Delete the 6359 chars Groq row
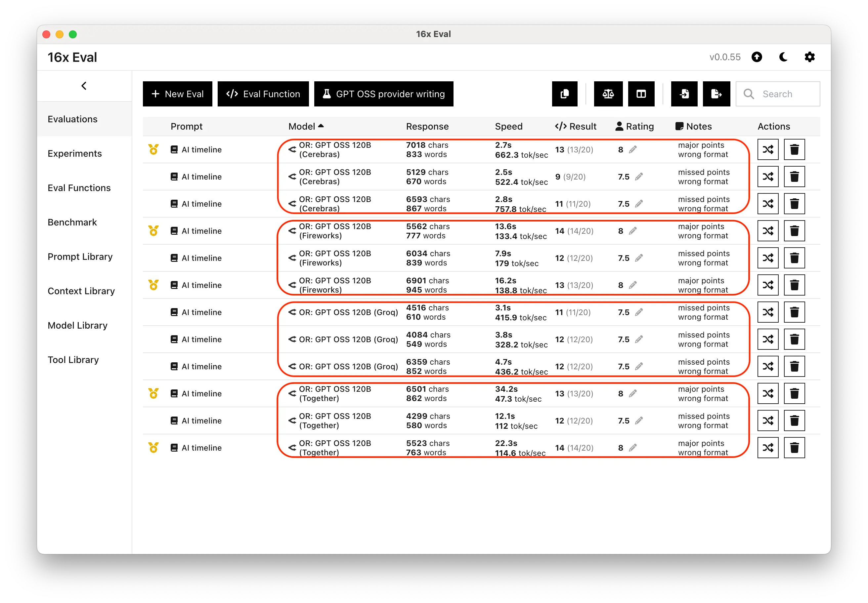The height and width of the screenshot is (603, 868). pyautogui.click(x=794, y=367)
